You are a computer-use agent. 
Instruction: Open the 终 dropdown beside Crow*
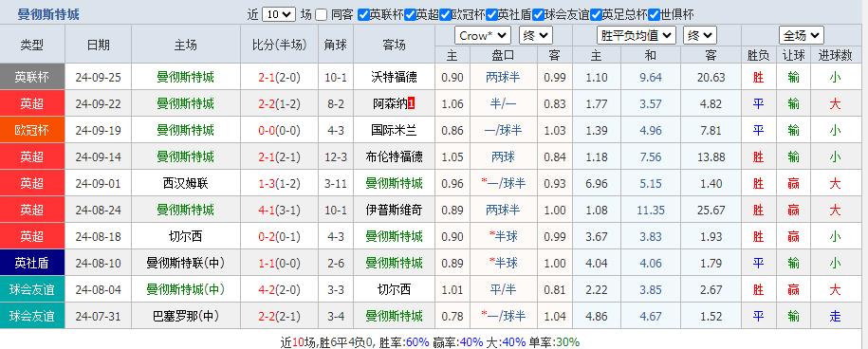(x=536, y=36)
